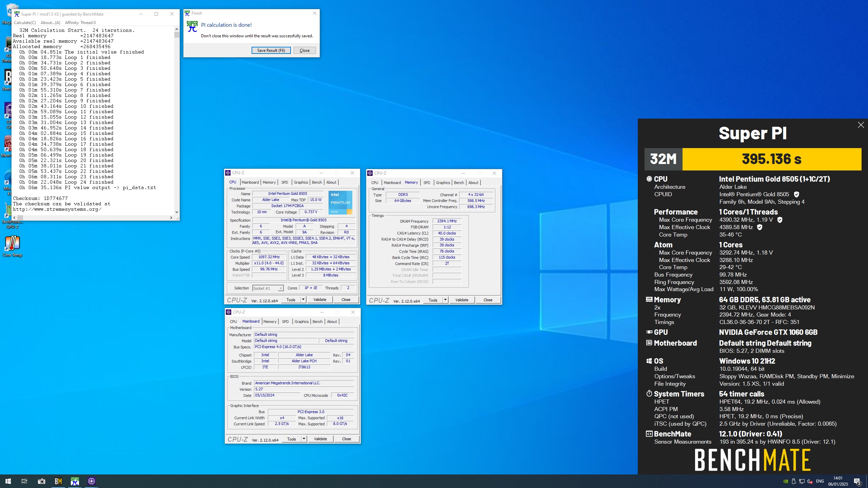Click the language indicator ENG

820,481
